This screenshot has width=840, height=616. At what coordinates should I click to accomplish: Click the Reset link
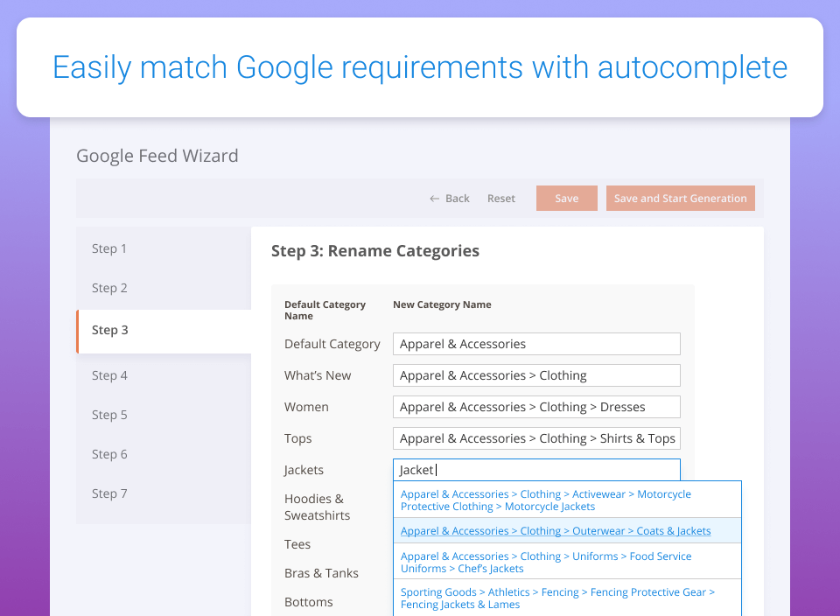[500, 199]
